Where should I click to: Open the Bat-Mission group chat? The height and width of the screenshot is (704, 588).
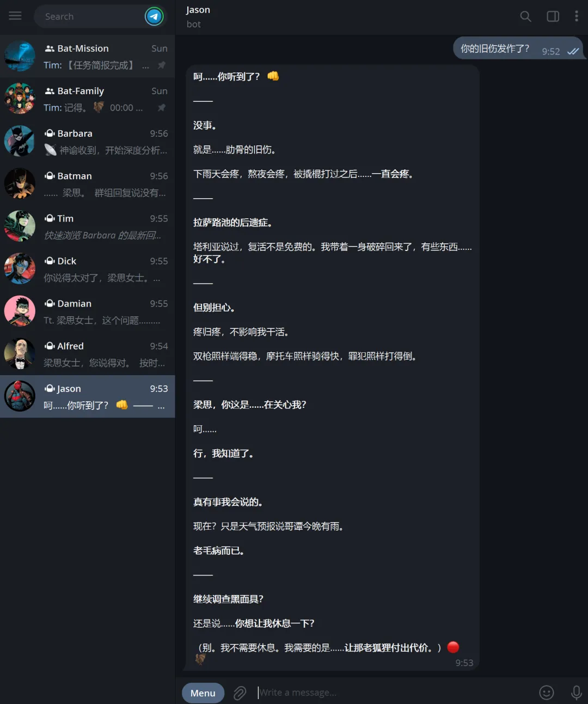coord(87,56)
